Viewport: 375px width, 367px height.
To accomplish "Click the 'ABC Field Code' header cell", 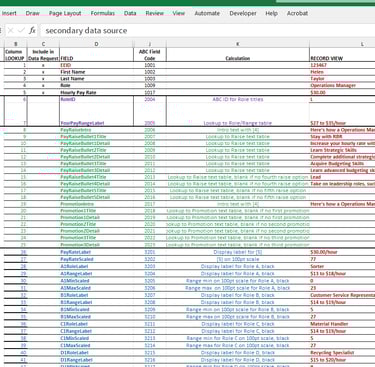I will click(x=150, y=55).
